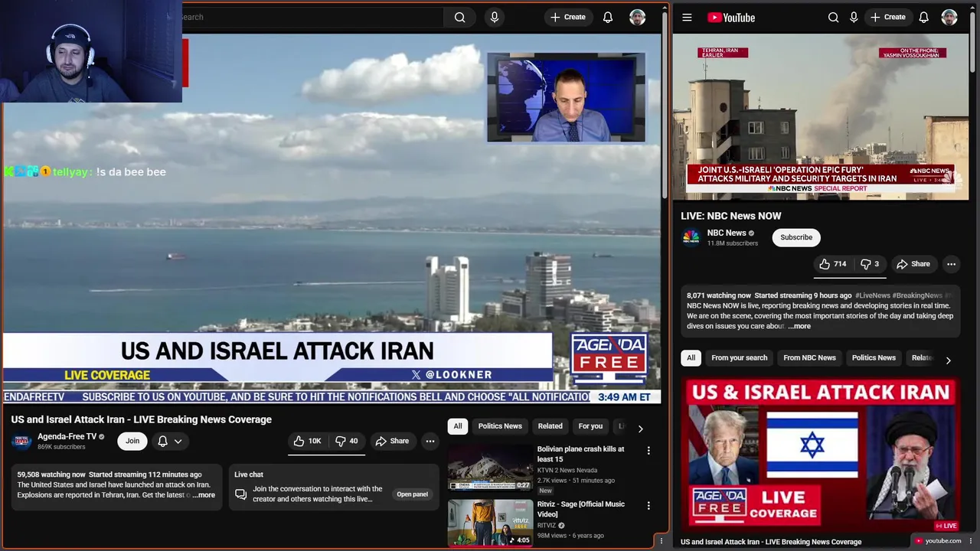The image size is (980, 551).
Task: Open Agenda-Free TV channel avatar
Action: [21, 441]
